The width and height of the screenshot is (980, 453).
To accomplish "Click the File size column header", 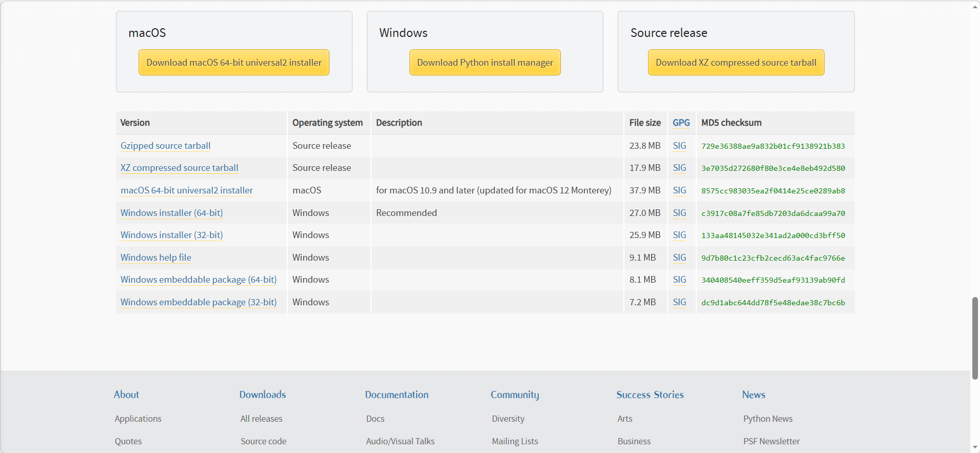I will [x=645, y=123].
